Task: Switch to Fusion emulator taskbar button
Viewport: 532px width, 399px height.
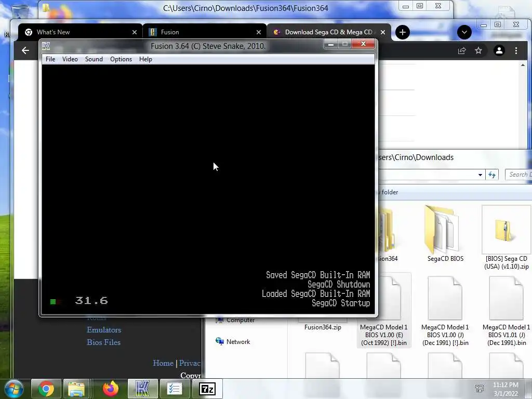Action: [142, 389]
